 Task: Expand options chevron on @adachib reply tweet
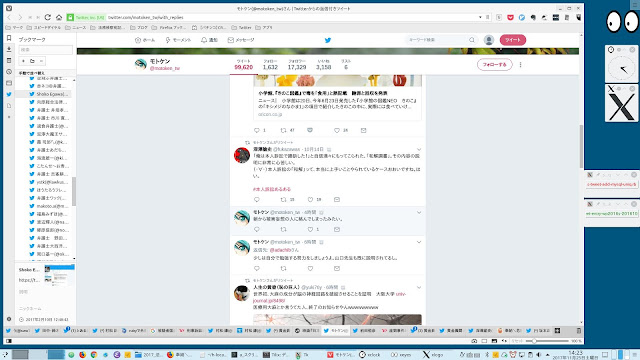(419, 242)
